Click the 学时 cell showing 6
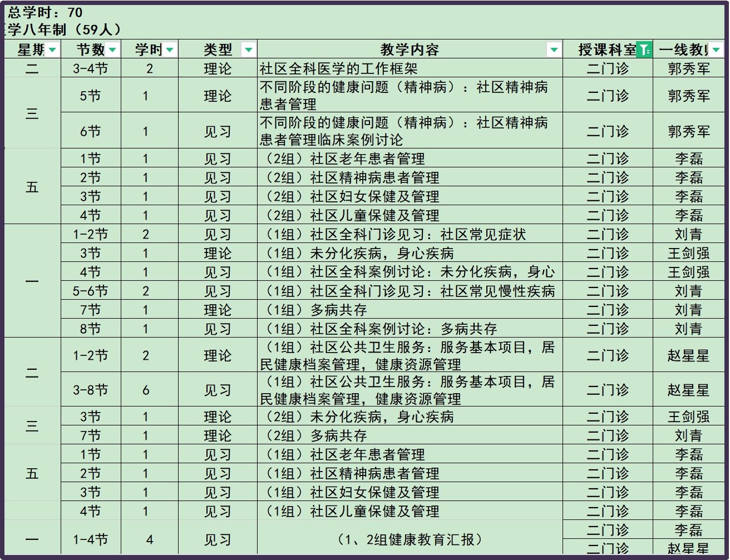Screen dimensions: 730x560 [146, 390]
